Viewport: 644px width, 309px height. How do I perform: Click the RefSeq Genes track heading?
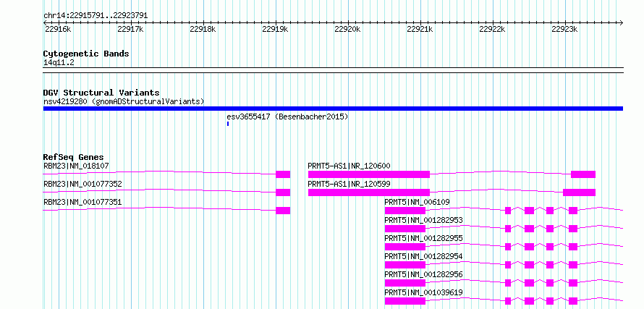pyautogui.click(x=74, y=157)
